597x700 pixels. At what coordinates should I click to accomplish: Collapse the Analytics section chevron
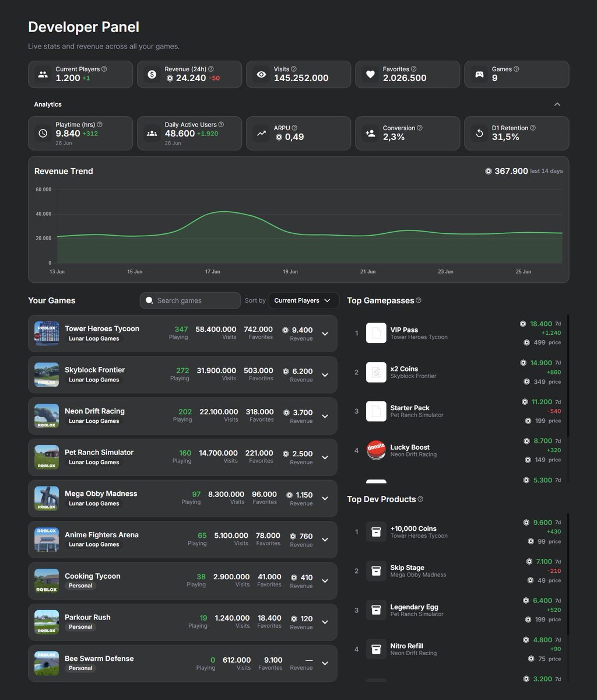557,104
